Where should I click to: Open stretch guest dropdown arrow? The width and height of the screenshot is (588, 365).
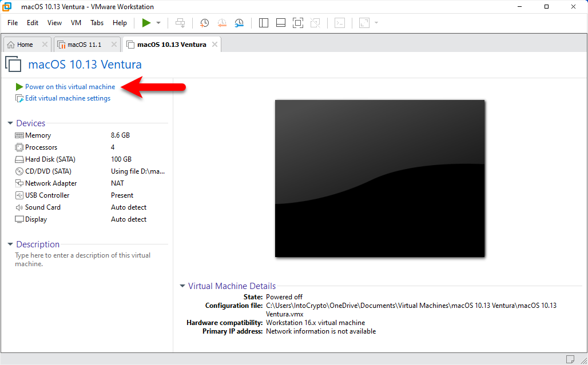(x=376, y=23)
